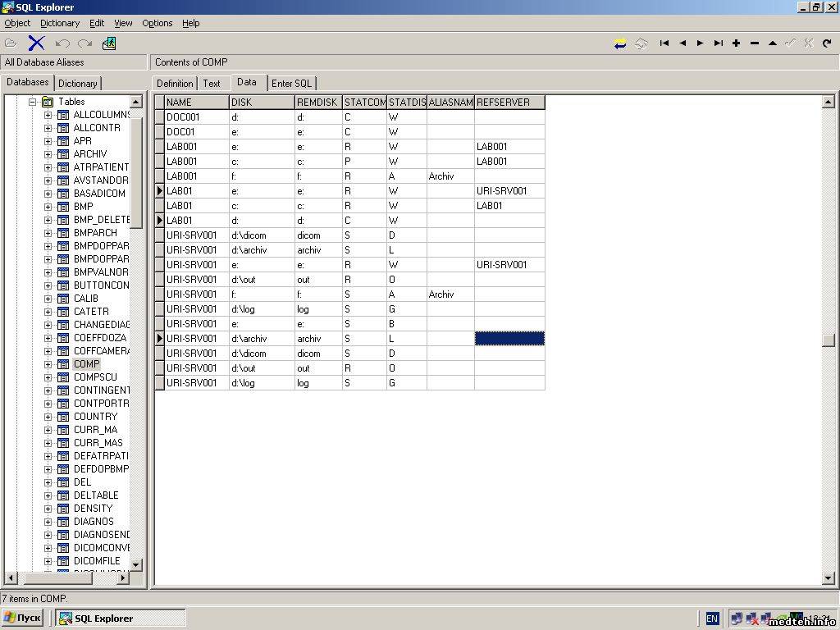Screen dimensions: 840x630
Task: Click the data grid vertical scrollbar thumb
Action: [x=829, y=340]
